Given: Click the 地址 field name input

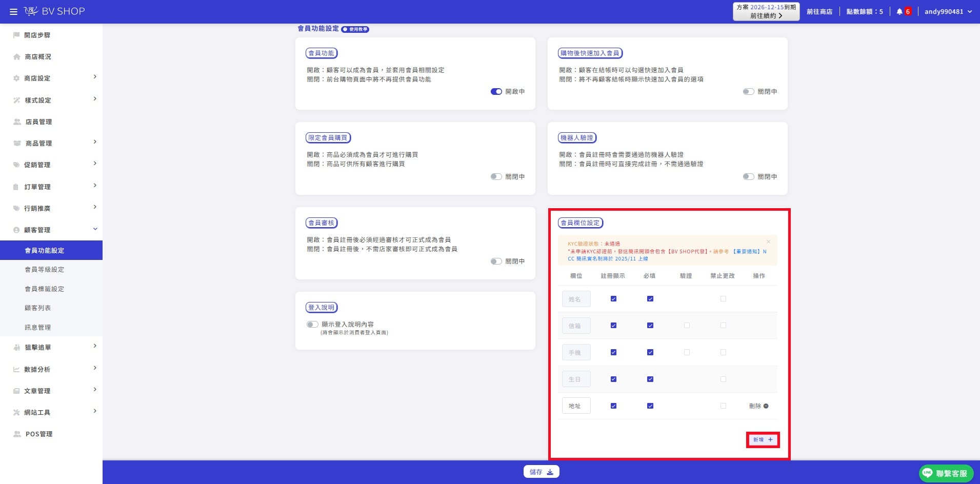Looking at the screenshot, I should (x=576, y=406).
